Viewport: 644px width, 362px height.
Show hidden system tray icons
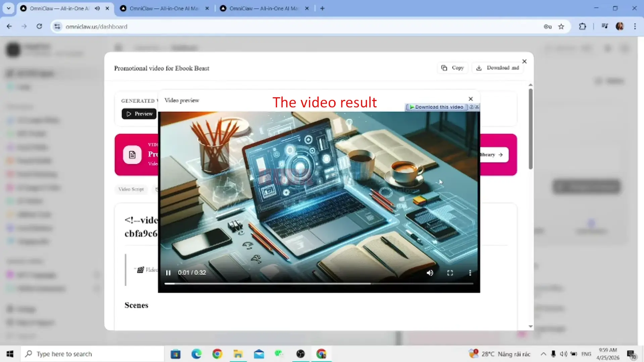543,354
